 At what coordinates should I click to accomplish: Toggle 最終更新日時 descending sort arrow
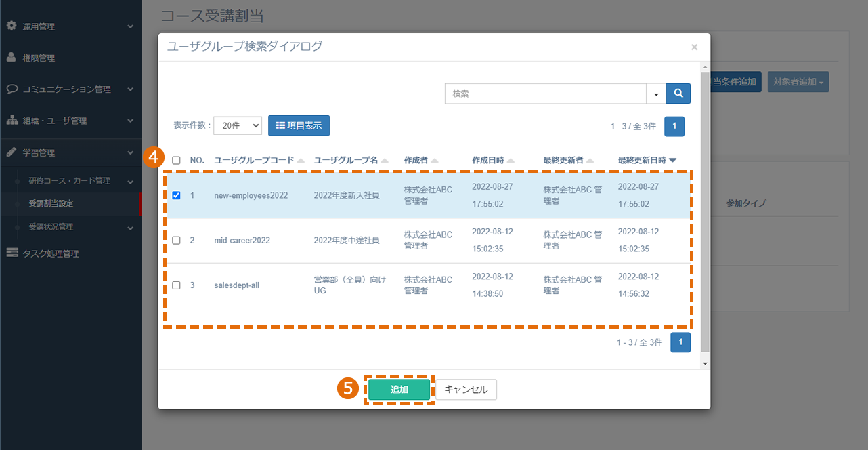(672, 161)
